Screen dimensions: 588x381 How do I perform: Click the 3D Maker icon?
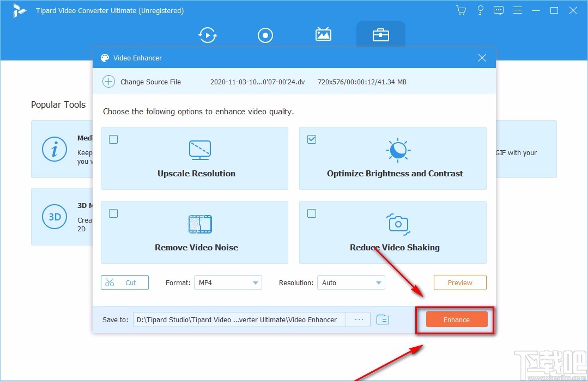(54, 217)
